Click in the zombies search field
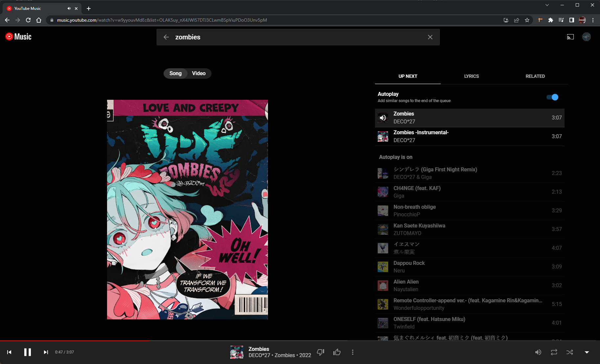The width and height of the screenshot is (600, 364). tap(298, 37)
